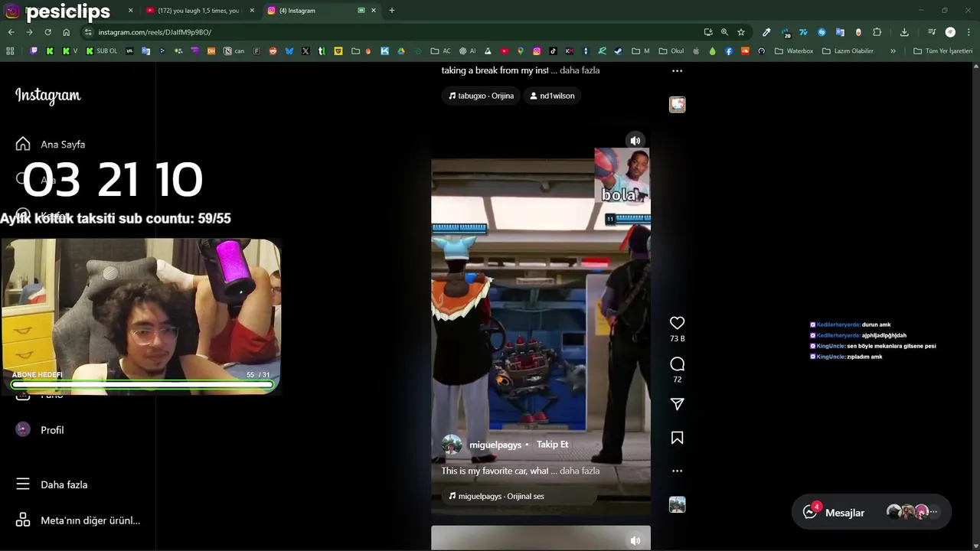
Task: Open the Apps grid in bookmarks bar
Action: pyautogui.click(x=10, y=51)
